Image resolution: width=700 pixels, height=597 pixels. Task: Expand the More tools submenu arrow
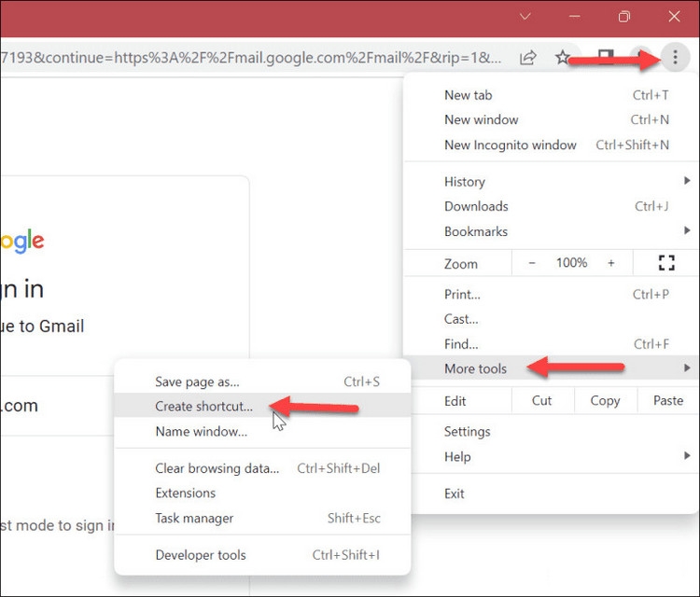coord(687,368)
